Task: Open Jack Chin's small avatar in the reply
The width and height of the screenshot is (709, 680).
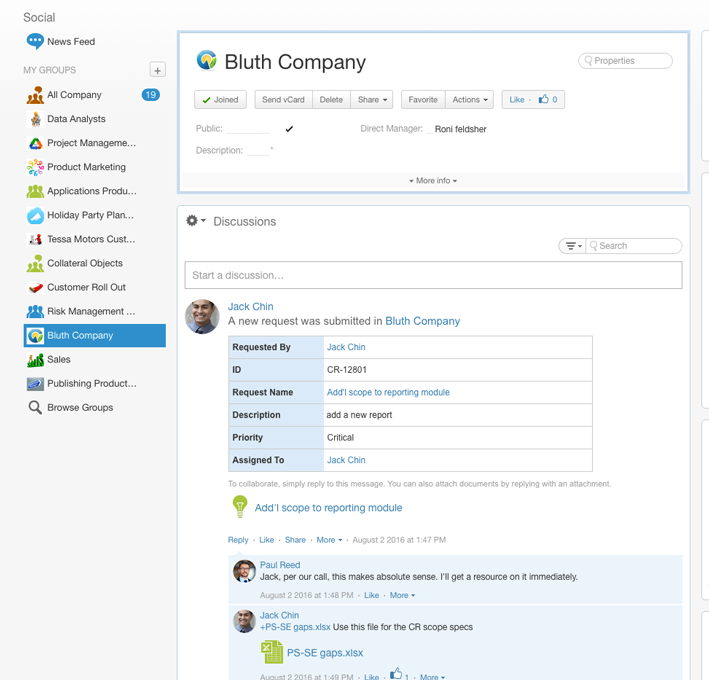Action: (x=244, y=621)
